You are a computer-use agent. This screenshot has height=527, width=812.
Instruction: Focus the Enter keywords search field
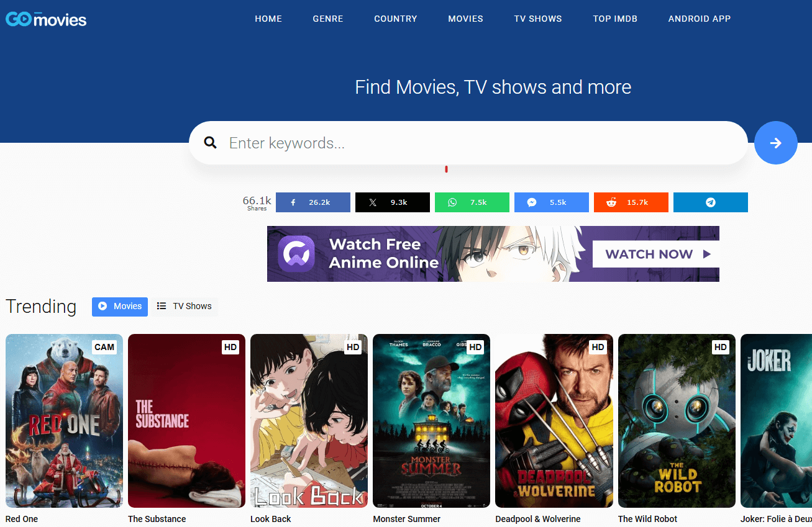[x=478, y=143]
